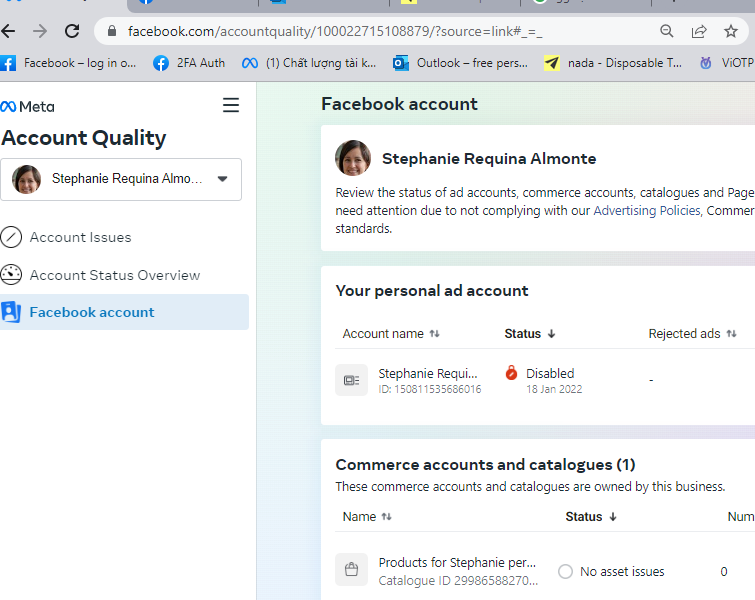This screenshot has height=600, width=755.
Task: Click the catalogue shopping bag icon
Action: (x=351, y=570)
